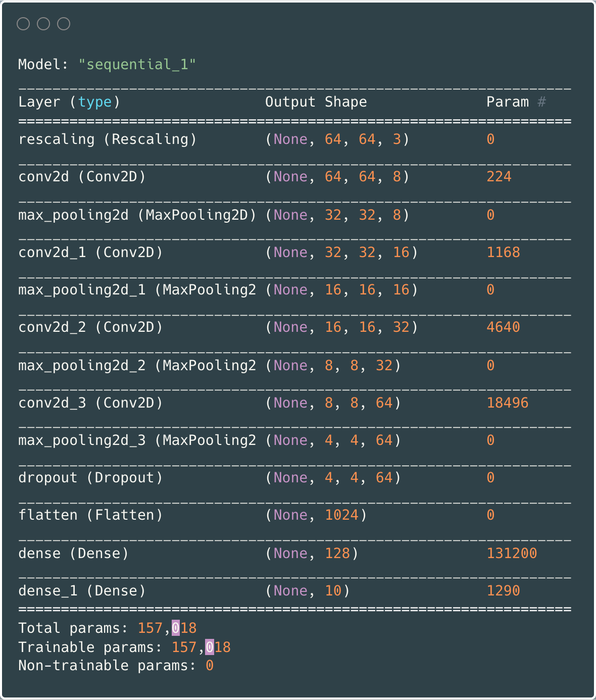
Task: Click the Output Shape column header
Action: click(x=316, y=102)
